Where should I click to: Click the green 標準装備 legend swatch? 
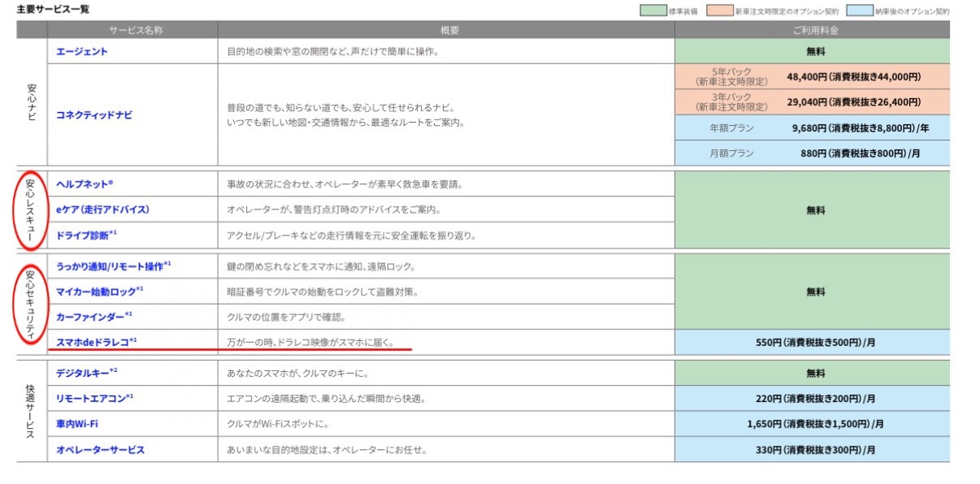653,11
